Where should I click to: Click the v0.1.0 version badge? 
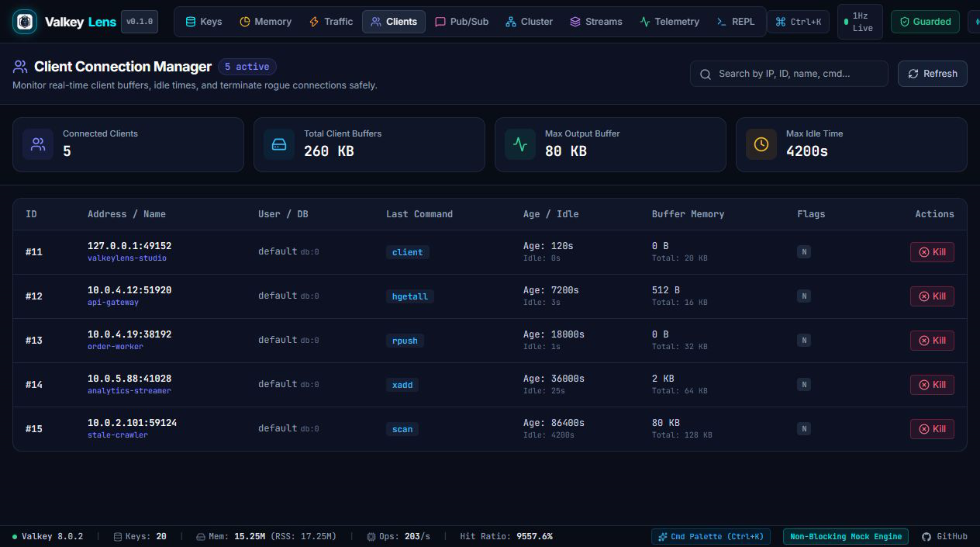(140, 22)
